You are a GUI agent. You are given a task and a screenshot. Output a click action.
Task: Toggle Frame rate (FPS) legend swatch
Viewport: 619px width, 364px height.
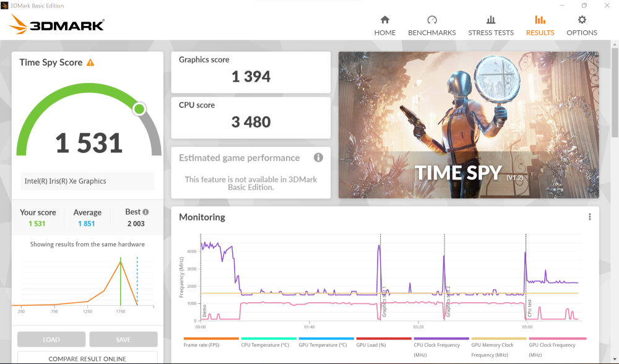pyautogui.click(x=211, y=339)
